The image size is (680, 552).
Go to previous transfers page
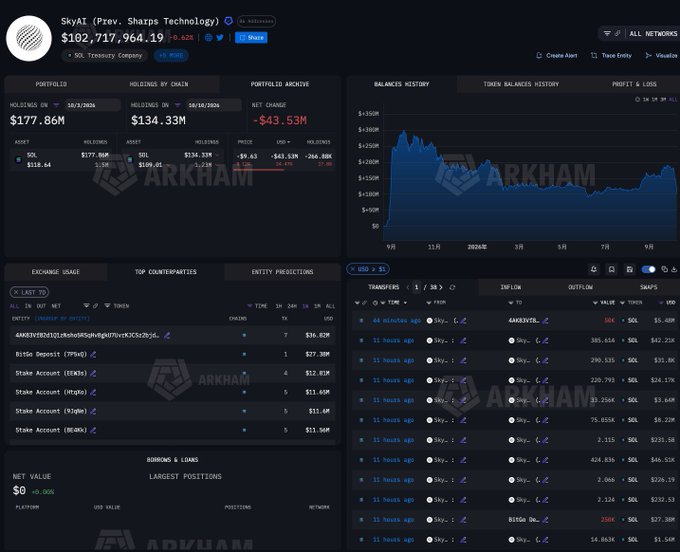pos(407,287)
